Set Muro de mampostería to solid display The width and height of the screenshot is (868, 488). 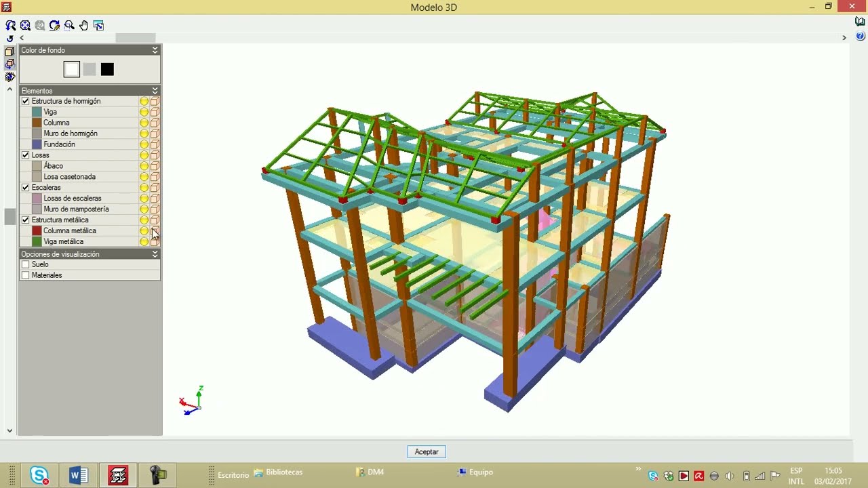point(144,210)
